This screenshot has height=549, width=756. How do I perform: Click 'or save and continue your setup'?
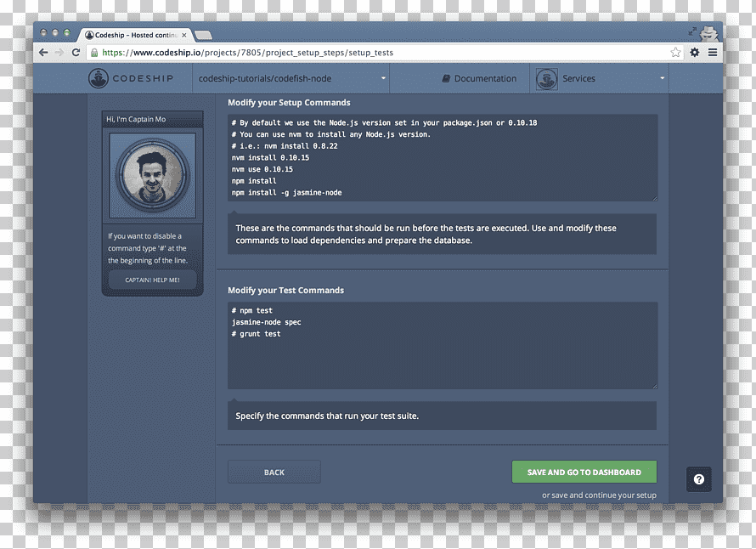click(599, 495)
